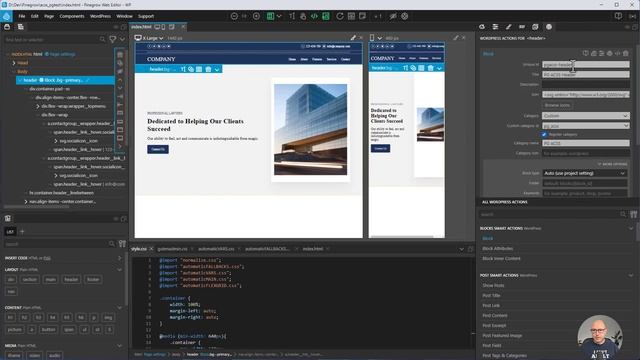The width and height of the screenshot is (640, 360).
Task: Click the settings wheel icon in top toolbar
Action: click(404, 16)
